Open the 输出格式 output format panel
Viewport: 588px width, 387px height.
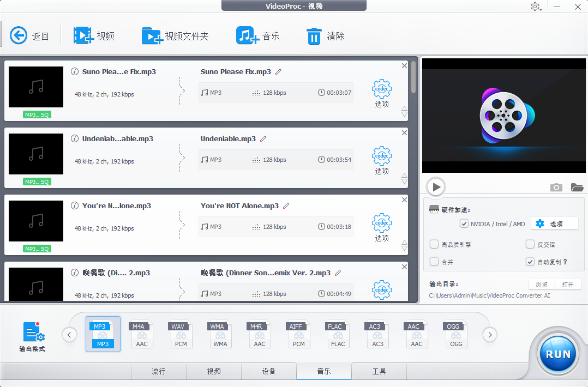coord(32,332)
